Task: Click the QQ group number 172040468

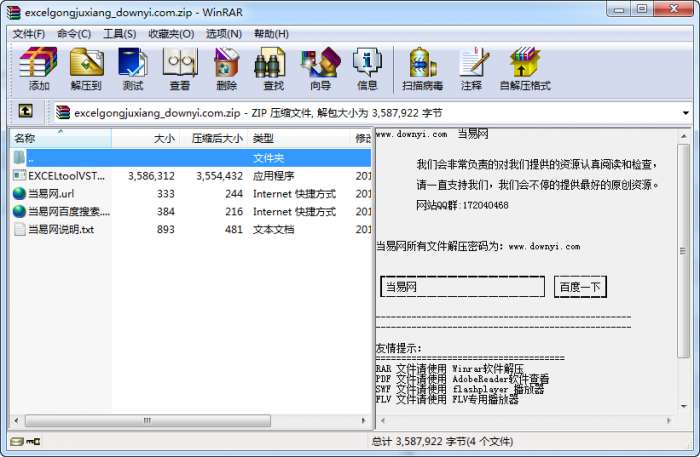Action: click(x=485, y=205)
